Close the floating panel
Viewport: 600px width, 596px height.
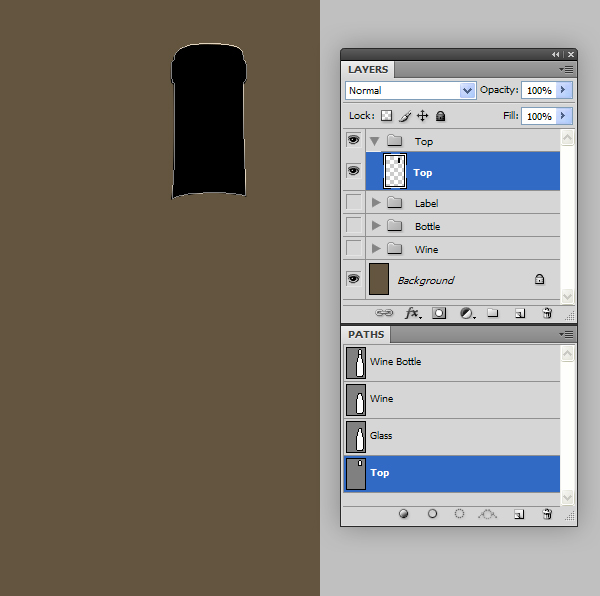coord(571,54)
